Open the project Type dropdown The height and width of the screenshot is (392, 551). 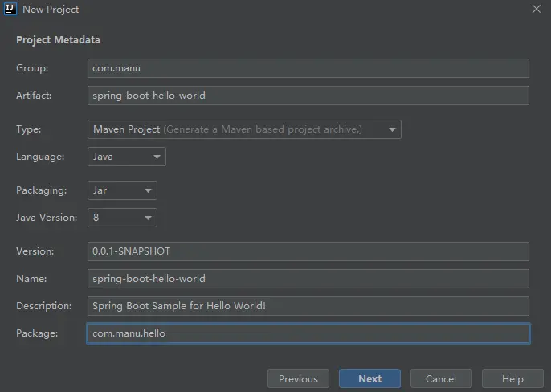[244, 129]
